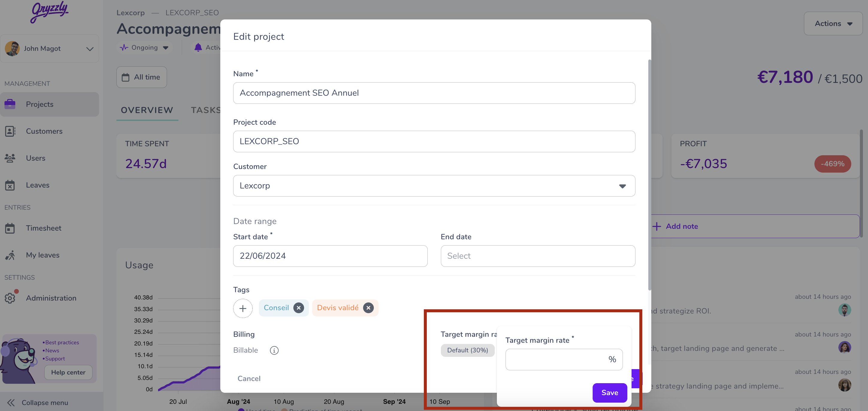Add a tag with the plus circle
This screenshot has height=411, width=868.
pos(243,308)
